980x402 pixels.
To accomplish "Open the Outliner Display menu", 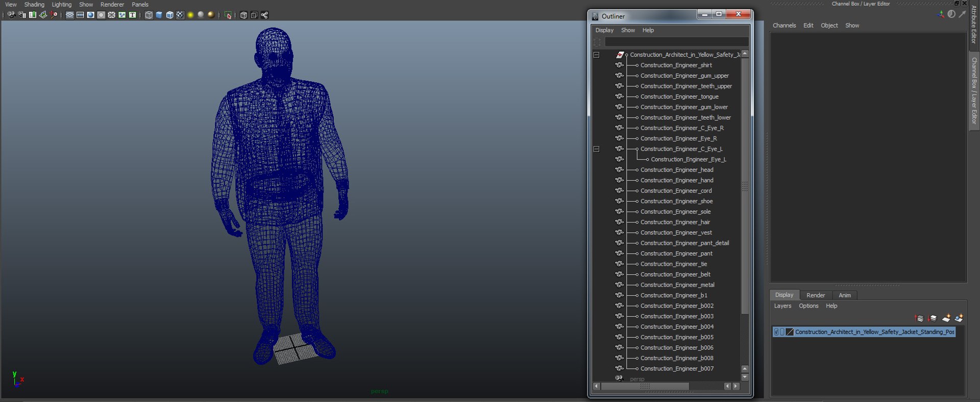I will pos(604,30).
